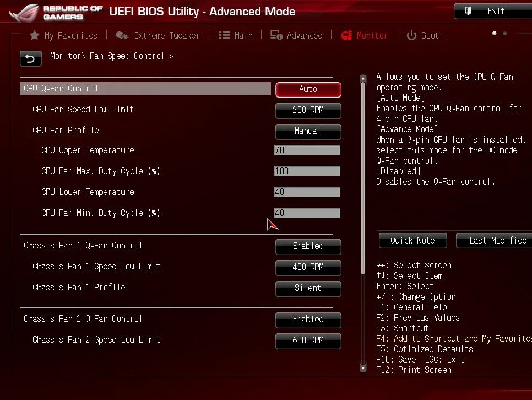This screenshot has height=400, width=532.
Task: Select Chassis Fan 1 Profile label
Action: [x=79, y=287]
